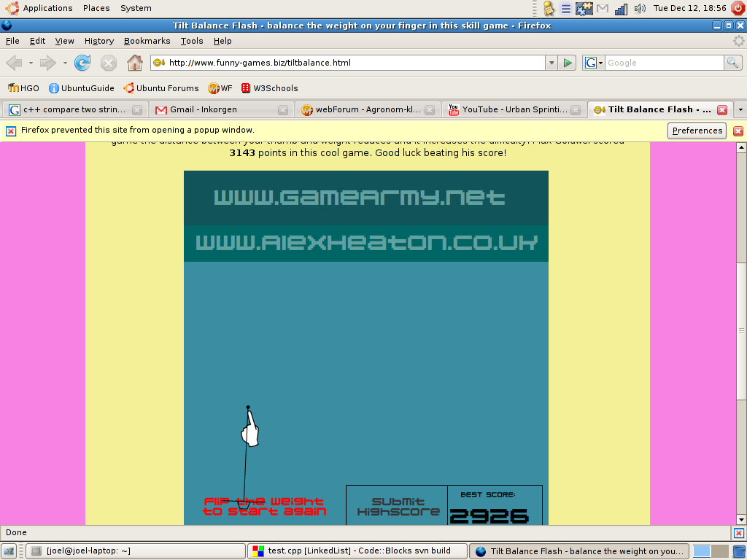Click the popup blocked icon in status bar
This screenshot has height=560, width=747.
[738, 533]
